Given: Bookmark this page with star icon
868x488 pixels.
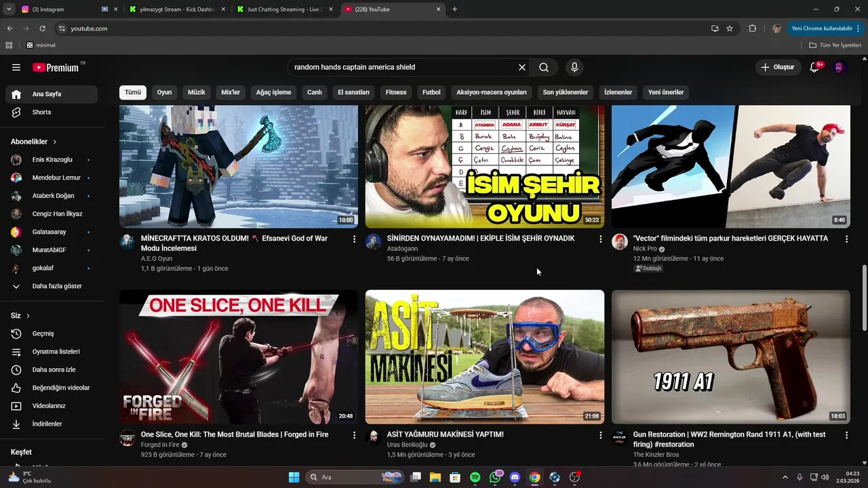Looking at the screenshot, I should click(730, 28).
